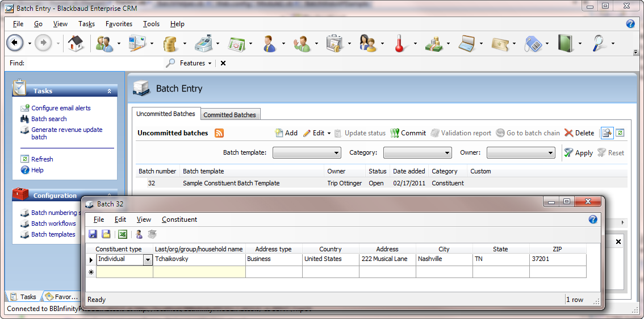Click the Add batch button

[286, 133]
